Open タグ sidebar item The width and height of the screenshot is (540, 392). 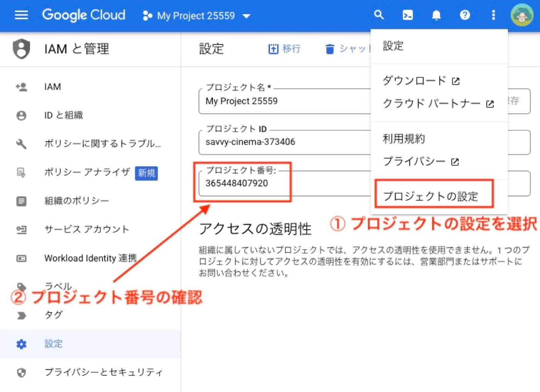click(x=91, y=315)
